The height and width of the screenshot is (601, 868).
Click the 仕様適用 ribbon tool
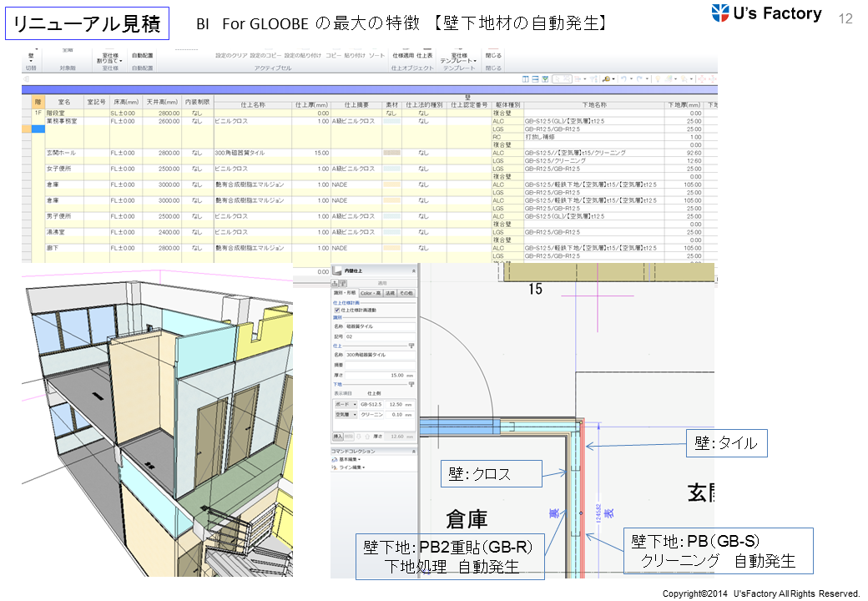(403, 55)
